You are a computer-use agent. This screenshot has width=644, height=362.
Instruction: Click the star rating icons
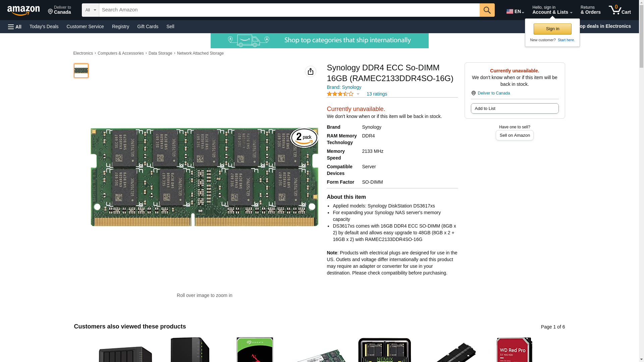pos(340,94)
